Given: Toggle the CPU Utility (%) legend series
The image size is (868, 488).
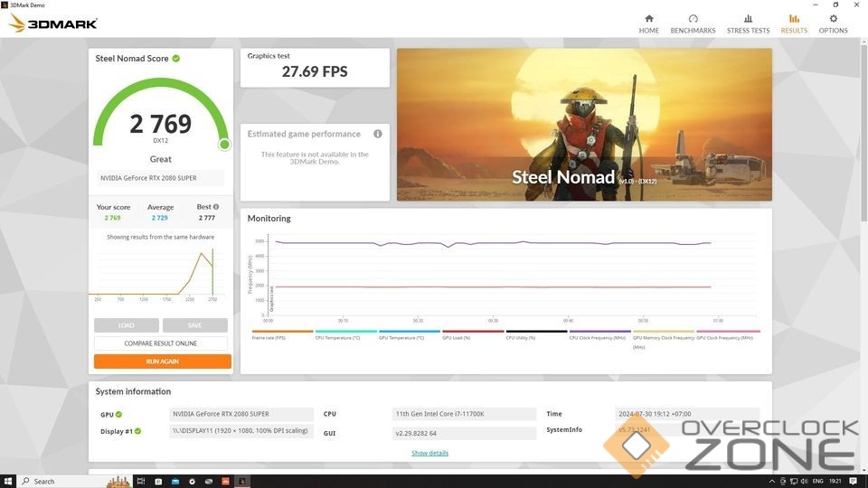Looking at the screenshot, I should pyautogui.click(x=536, y=334).
